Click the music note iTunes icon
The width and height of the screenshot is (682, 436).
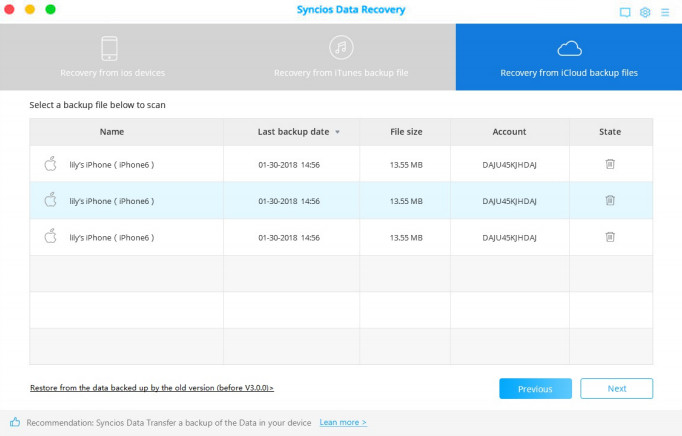coord(341,47)
